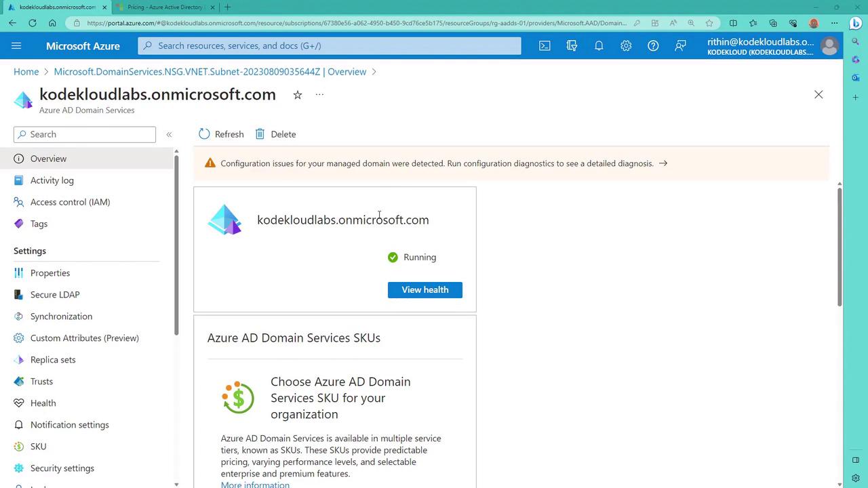Open the Microsoft.DomainServices.NSG.VNET.Subnet Overview breadcrumb

click(x=210, y=71)
